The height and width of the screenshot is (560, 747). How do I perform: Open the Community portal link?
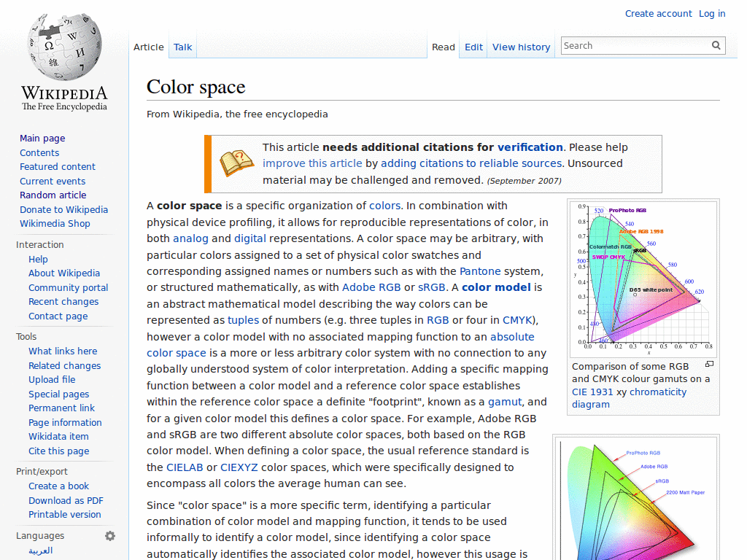click(x=68, y=287)
